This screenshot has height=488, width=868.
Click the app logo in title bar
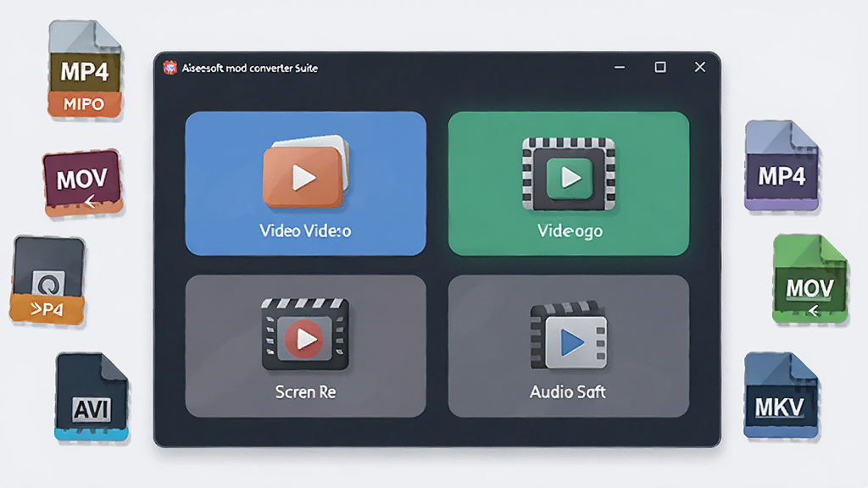point(170,68)
